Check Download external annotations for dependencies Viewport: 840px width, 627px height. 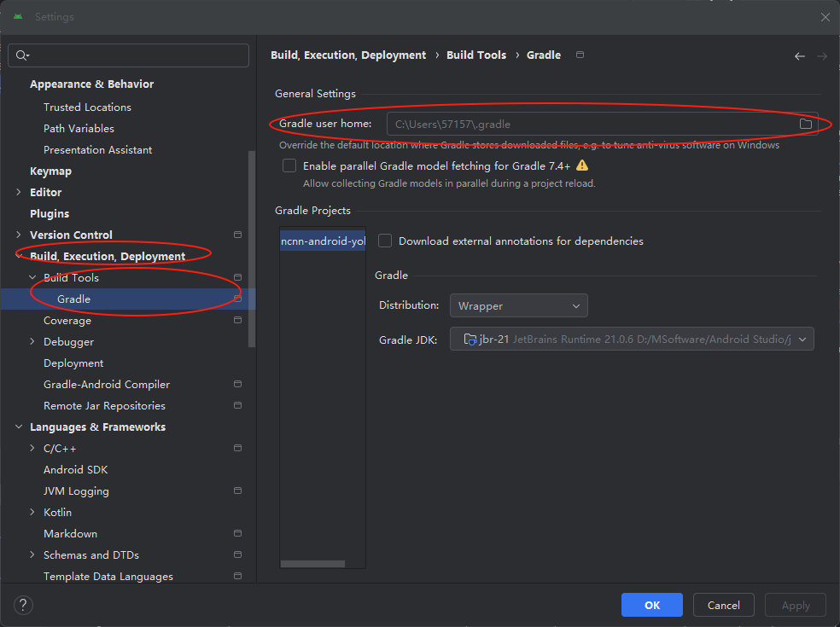(x=385, y=241)
